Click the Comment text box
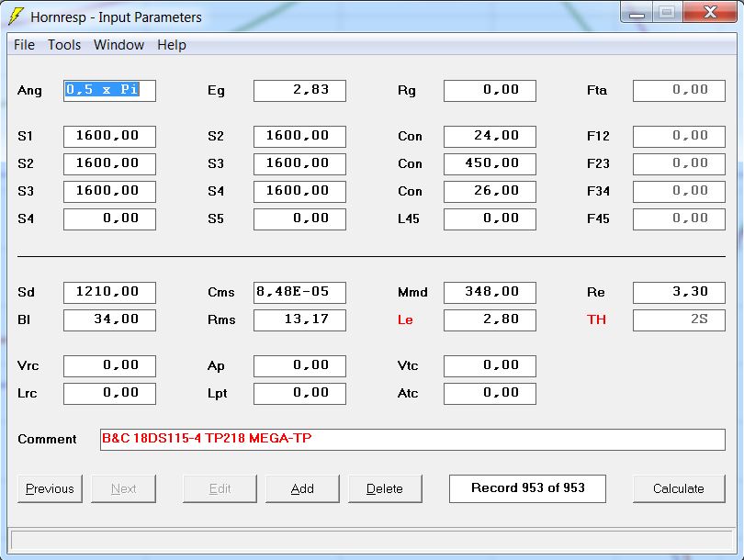The height and width of the screenshot is (560, 744). point(412,440)
